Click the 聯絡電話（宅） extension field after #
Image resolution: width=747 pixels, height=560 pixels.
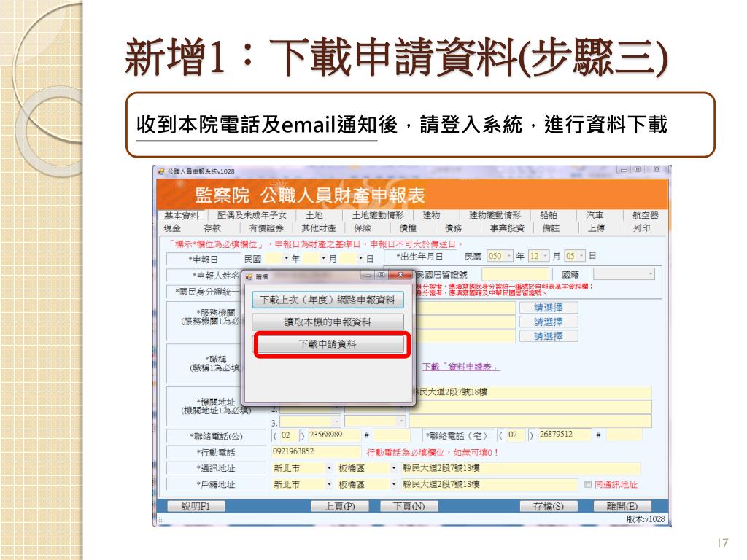point(624,435)
